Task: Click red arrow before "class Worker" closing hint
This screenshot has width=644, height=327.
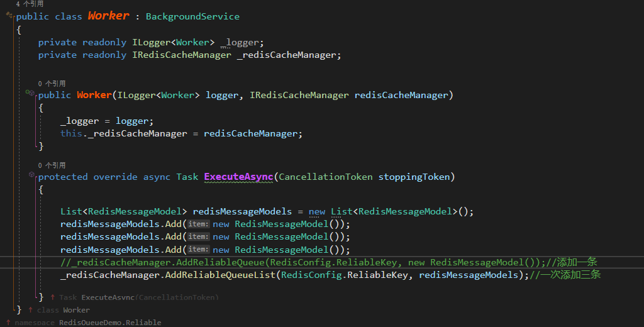Action: (30, 310)
